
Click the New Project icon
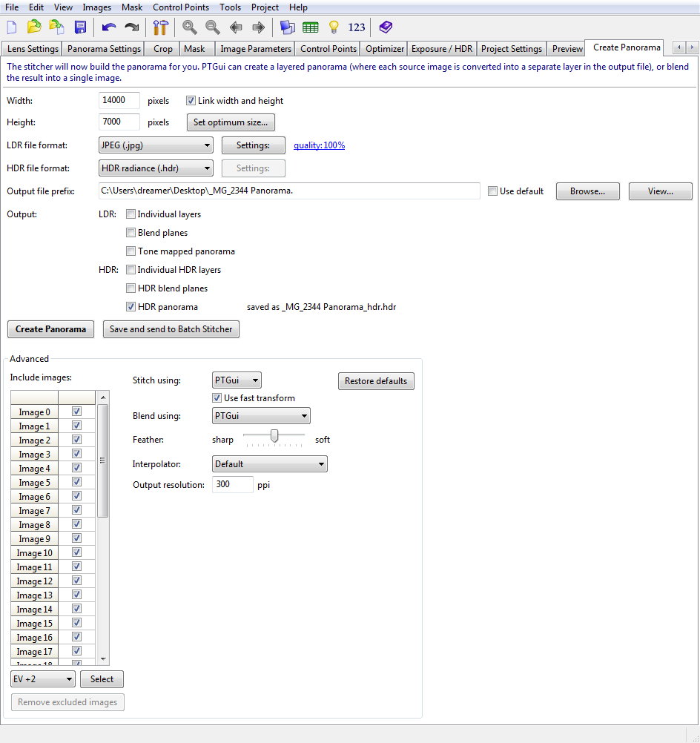point(12,27)
